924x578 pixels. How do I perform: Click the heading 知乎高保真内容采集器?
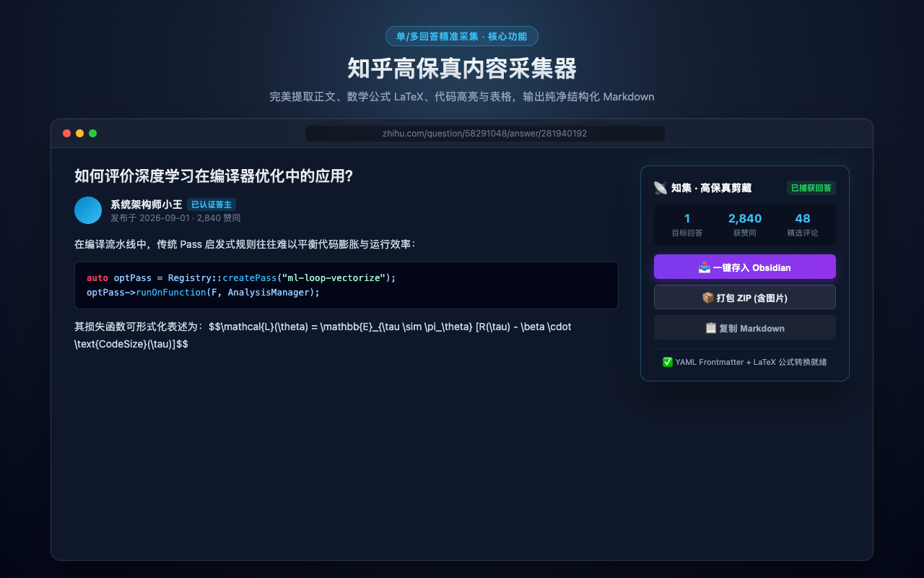(462, 69)
